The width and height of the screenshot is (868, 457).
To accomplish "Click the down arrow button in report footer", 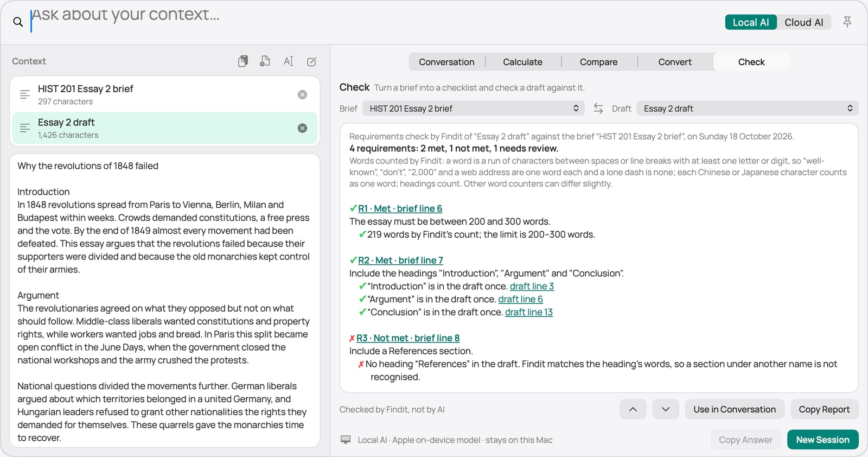I will pyautogui.click(x=666, y=409).
